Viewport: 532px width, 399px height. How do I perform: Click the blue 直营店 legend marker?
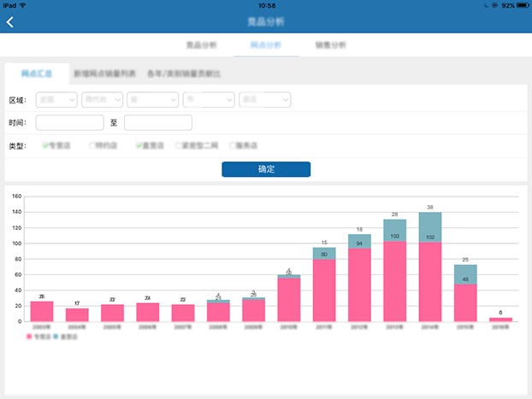coord(56,337)
